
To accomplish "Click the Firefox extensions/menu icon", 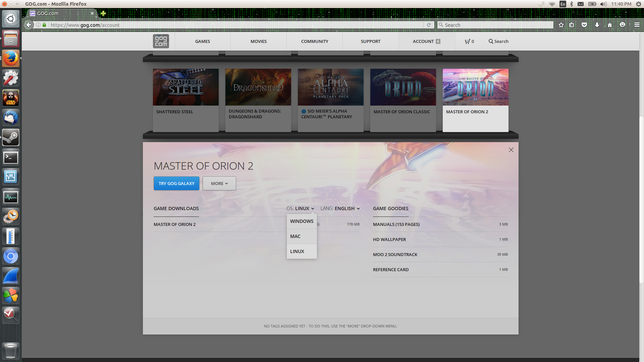I will pyautogui.click(x=636, y=25).
